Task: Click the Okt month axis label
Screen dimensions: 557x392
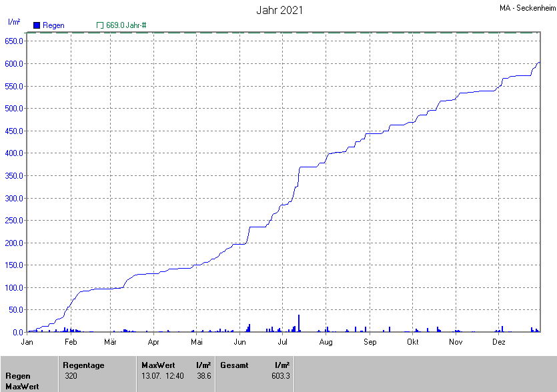Action: (413, 342)
